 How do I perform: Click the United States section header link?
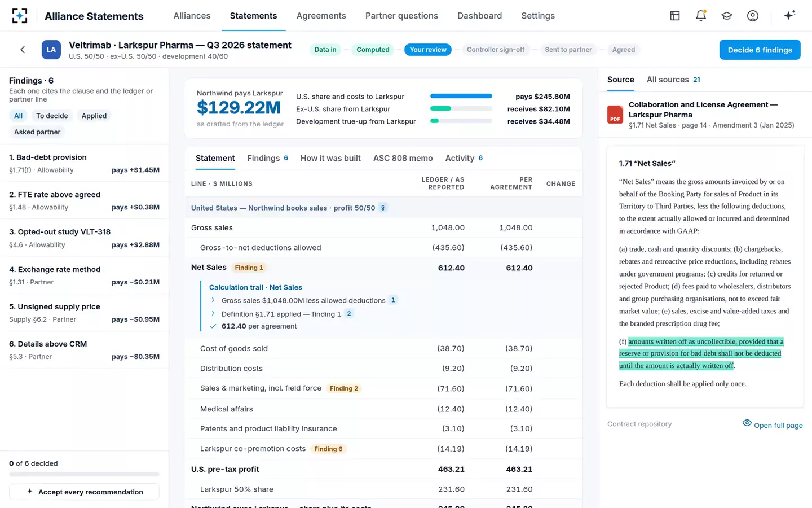coord(283,208)
